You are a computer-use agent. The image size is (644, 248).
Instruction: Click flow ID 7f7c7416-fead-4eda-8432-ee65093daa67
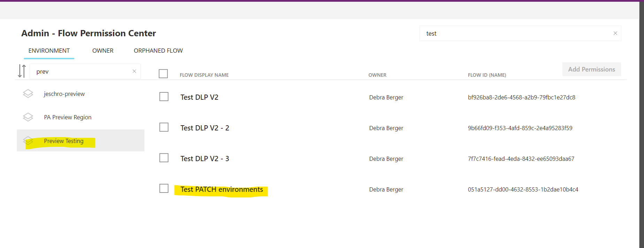[x=521, y=159]
